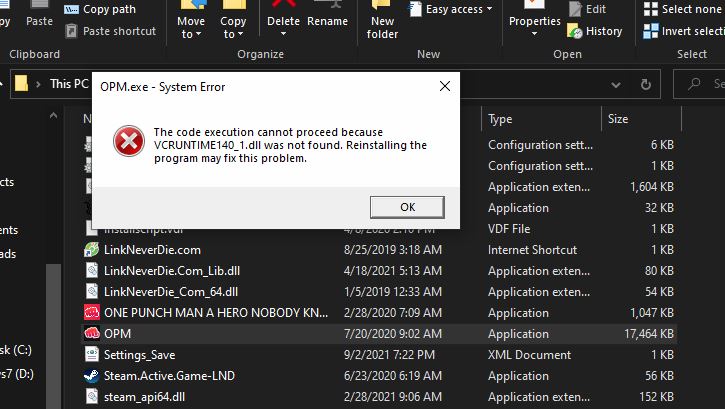Click the LinkNeverDie_Com_64.dll file icon
The image size is (725, 409).
click(92, 292)
